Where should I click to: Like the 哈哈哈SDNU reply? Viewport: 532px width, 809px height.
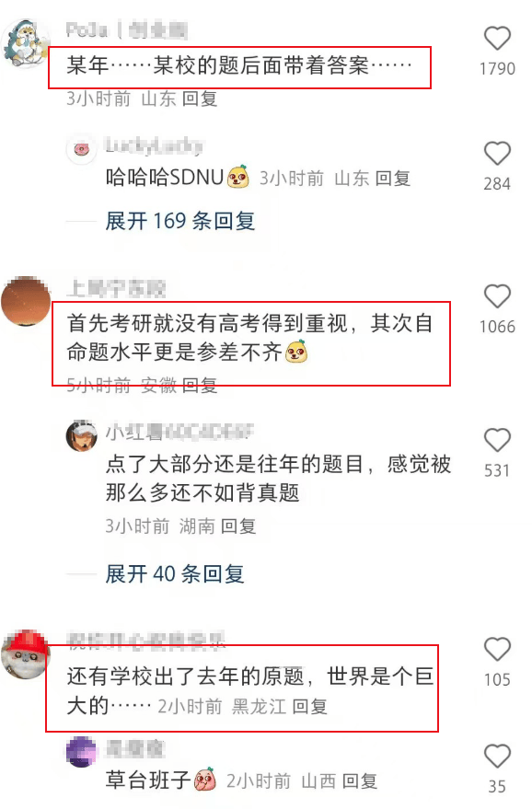pyautogui.click(x=497, y=153)
